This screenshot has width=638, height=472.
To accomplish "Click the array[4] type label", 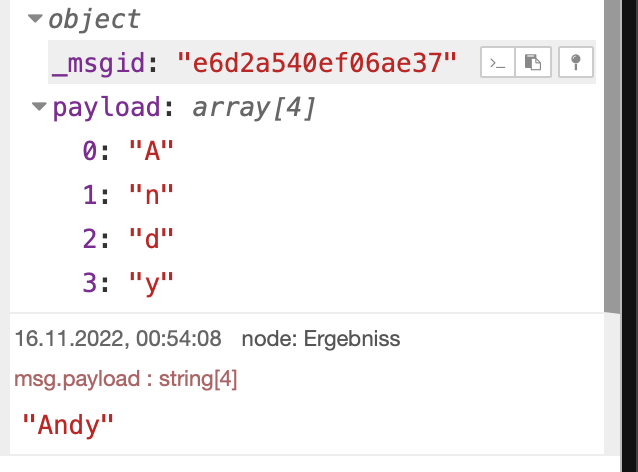I will point(253,108).
